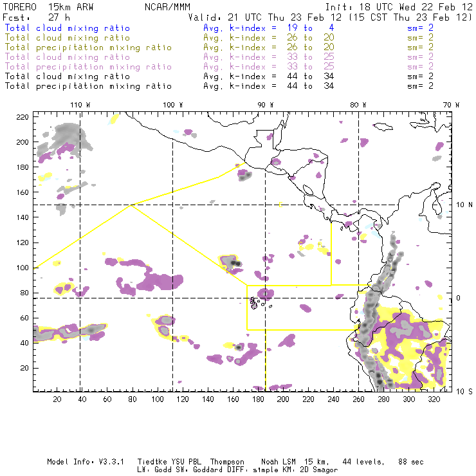
Task: Click the "YSU PBL" scheme label
Action: click(x=186, y=462)
